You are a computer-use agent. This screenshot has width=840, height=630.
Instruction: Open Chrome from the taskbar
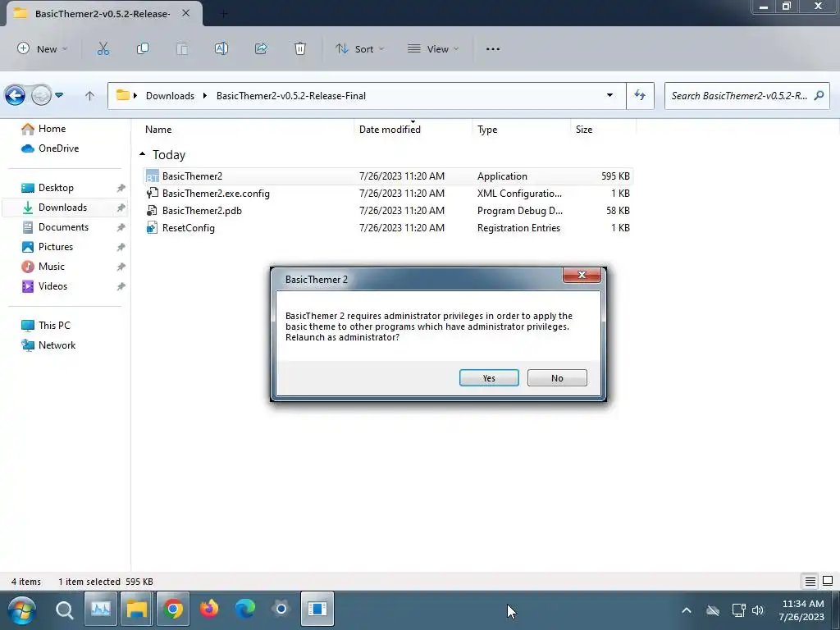[x=172, y=609]
